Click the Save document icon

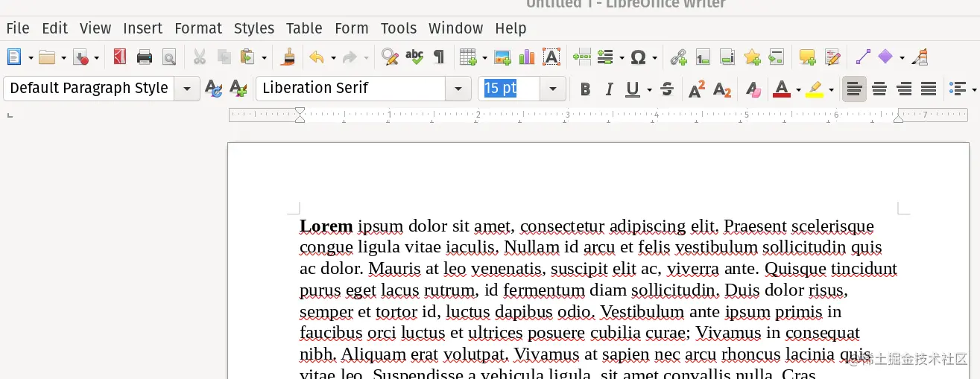click(80, 57)
